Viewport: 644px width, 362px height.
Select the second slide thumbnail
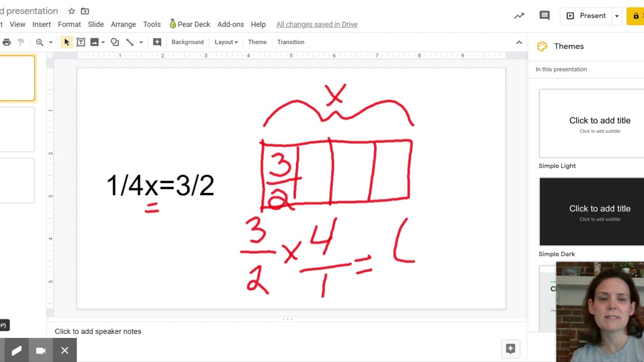17,129
